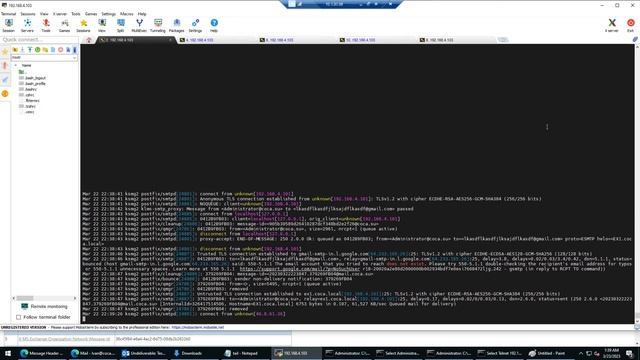Image resolution: width=640 pixels, height=360 pixels.
Task: Open the Macros sidebar tab
Action: click(x=5, y=79)
